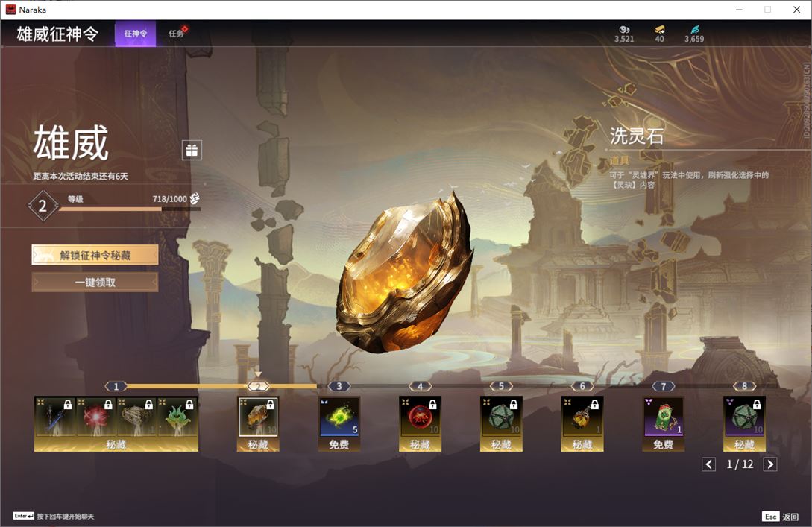This screenshot has height=527, width=812.
Task: Click the 道具 item type label
Action: click(619, 160)
